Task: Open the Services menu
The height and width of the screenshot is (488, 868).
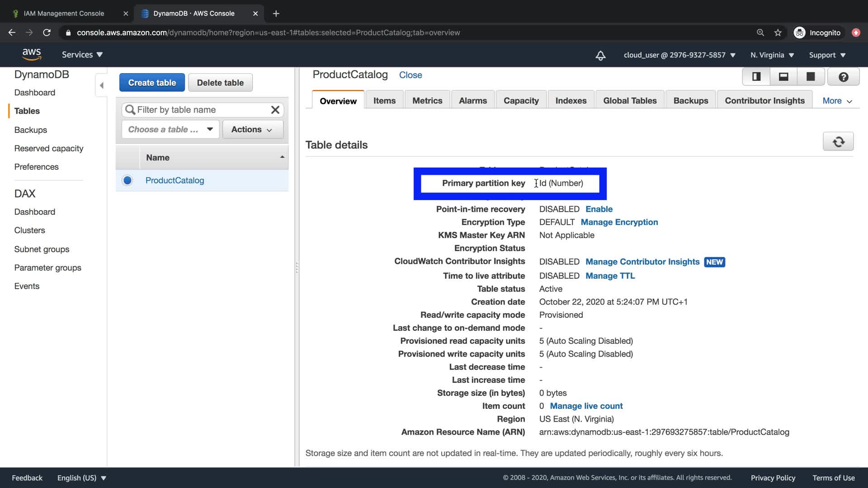Action: click(x=82, y=55)
